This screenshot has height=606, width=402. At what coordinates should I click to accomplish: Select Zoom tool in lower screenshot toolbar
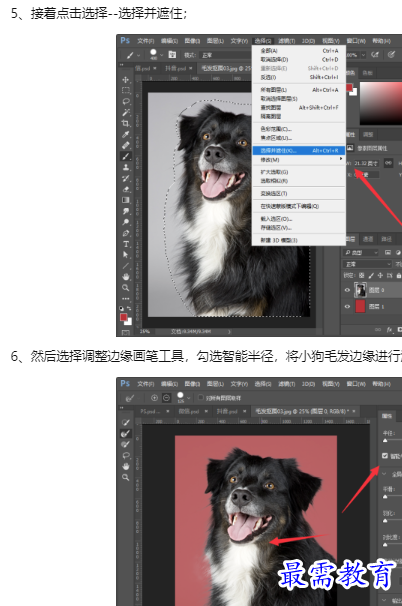click(x=126, y=477)
